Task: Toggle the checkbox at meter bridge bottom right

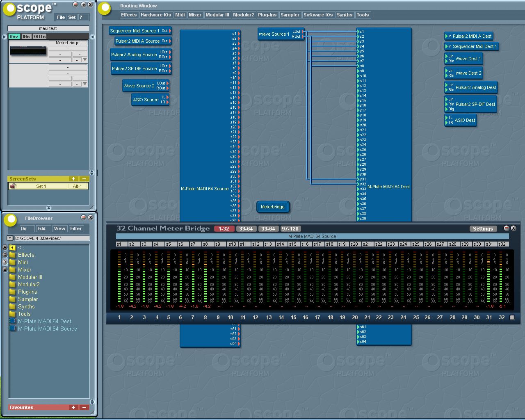Action: click(512, 317)
